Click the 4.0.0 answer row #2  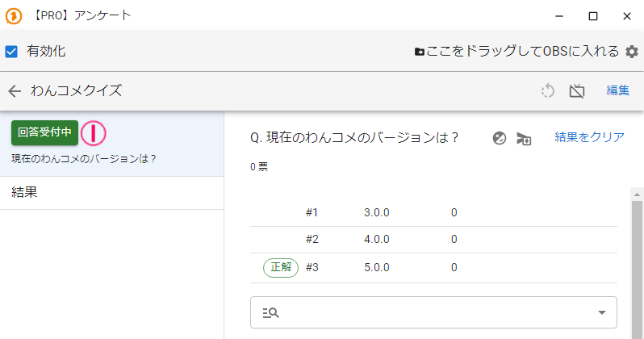(x=377, y=239)
